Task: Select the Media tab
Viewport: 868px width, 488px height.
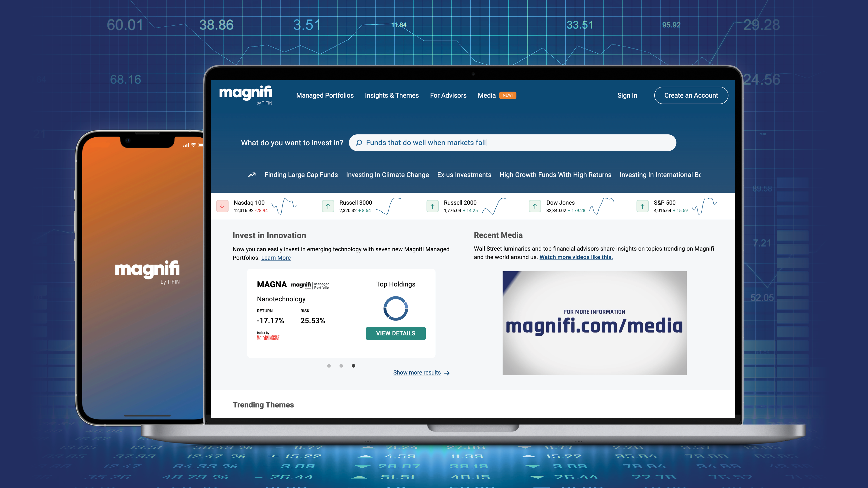Action: pyautogui.click(x=486, y=95)
